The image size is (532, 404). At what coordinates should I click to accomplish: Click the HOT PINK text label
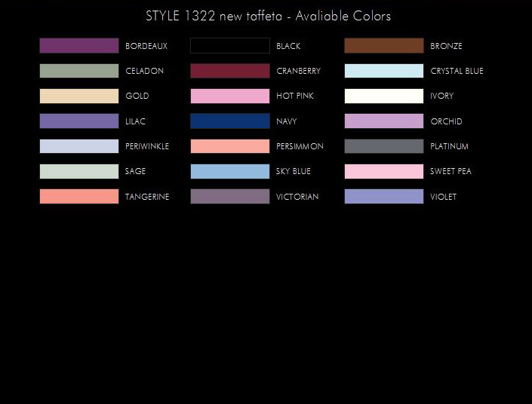coord(295,96)
